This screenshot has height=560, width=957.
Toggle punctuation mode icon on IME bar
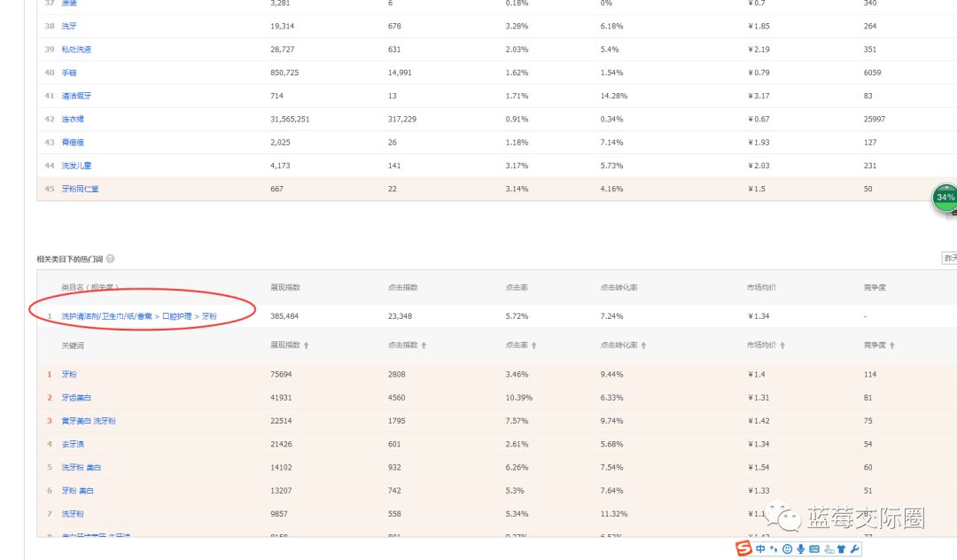pos(774,549)
